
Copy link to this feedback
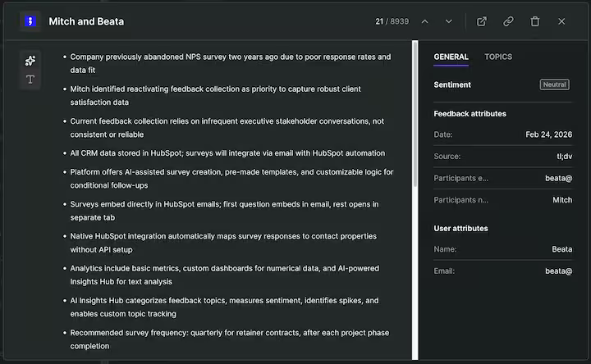coord(508,21)
